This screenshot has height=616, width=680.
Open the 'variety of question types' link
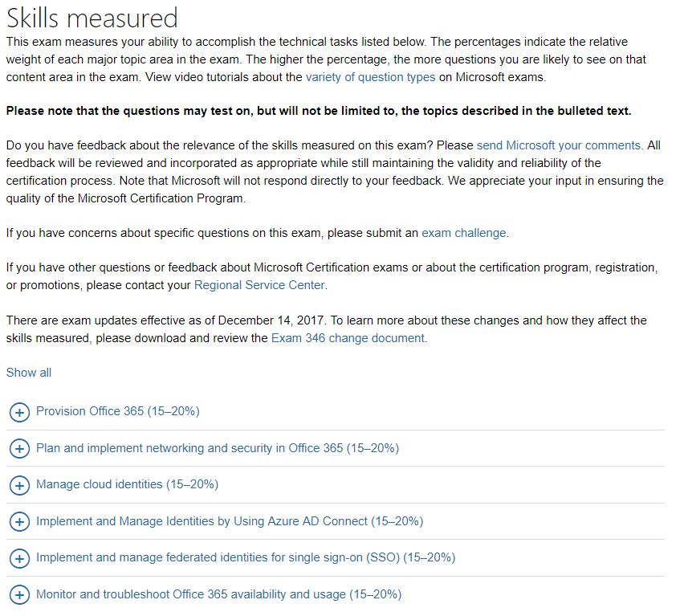point(370,77)
